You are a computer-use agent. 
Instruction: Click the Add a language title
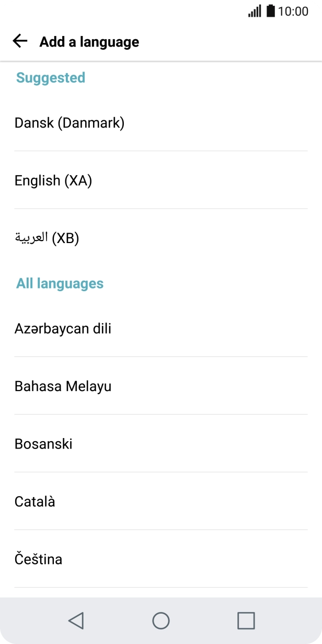88,42
